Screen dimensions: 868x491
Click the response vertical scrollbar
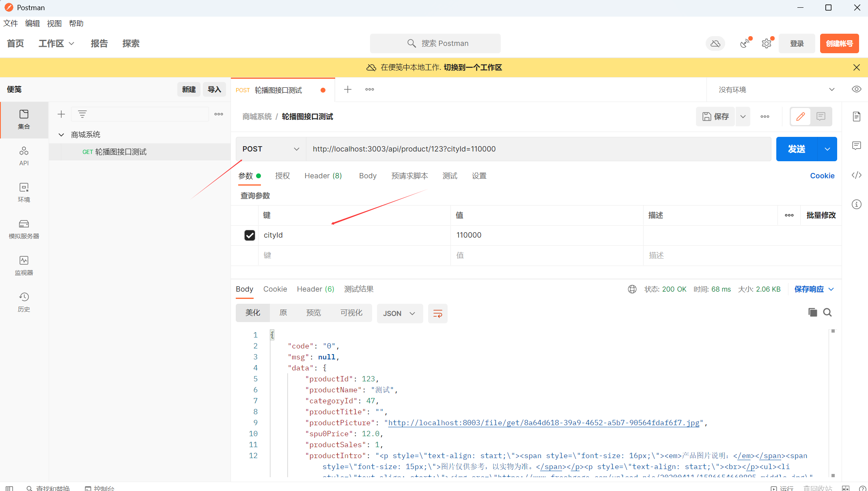(833, 402)
